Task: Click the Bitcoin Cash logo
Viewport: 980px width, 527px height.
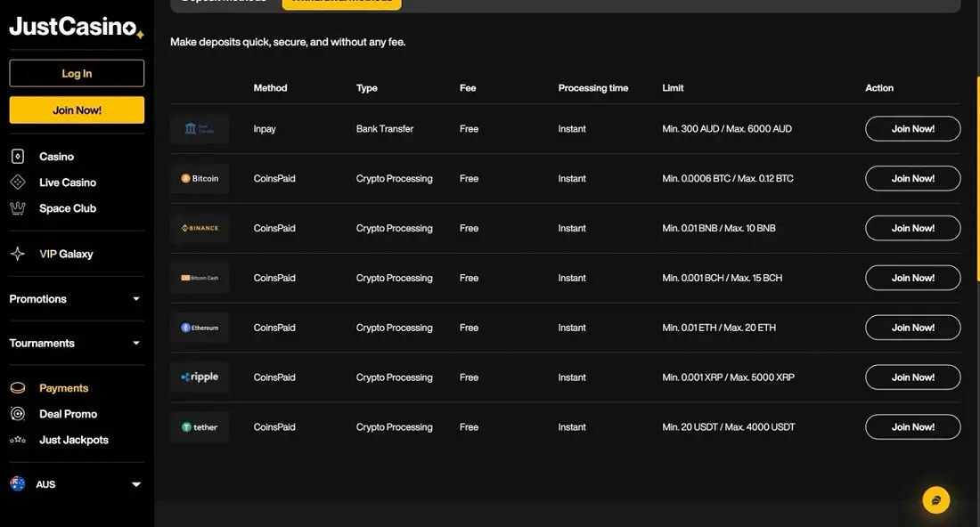Action: (200, 278)
